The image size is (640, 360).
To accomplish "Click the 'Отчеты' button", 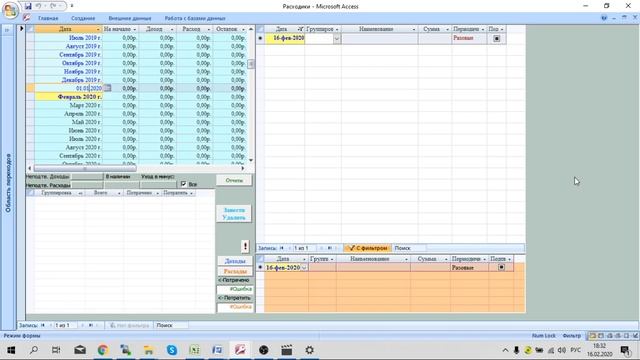I will coord(234,180).
